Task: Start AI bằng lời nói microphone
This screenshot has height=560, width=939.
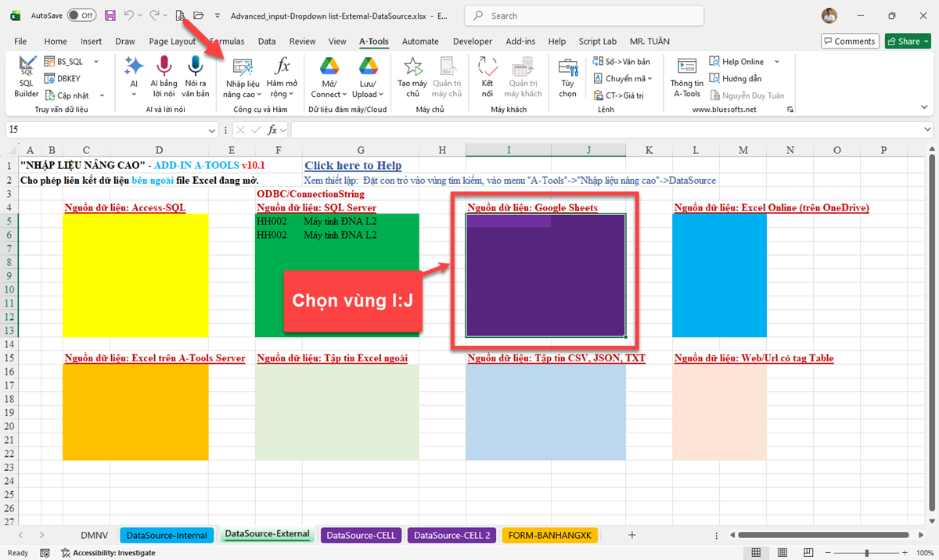Action: 164,77
